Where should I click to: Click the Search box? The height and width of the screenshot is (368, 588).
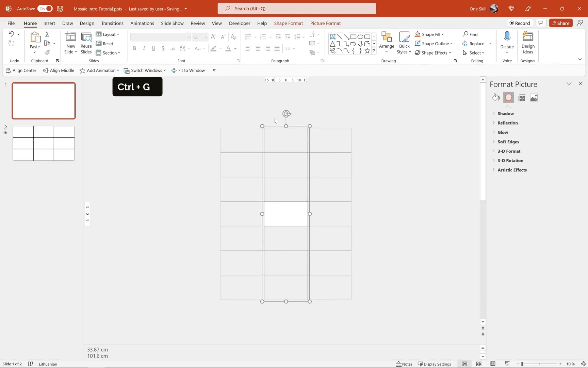(297, 9)
